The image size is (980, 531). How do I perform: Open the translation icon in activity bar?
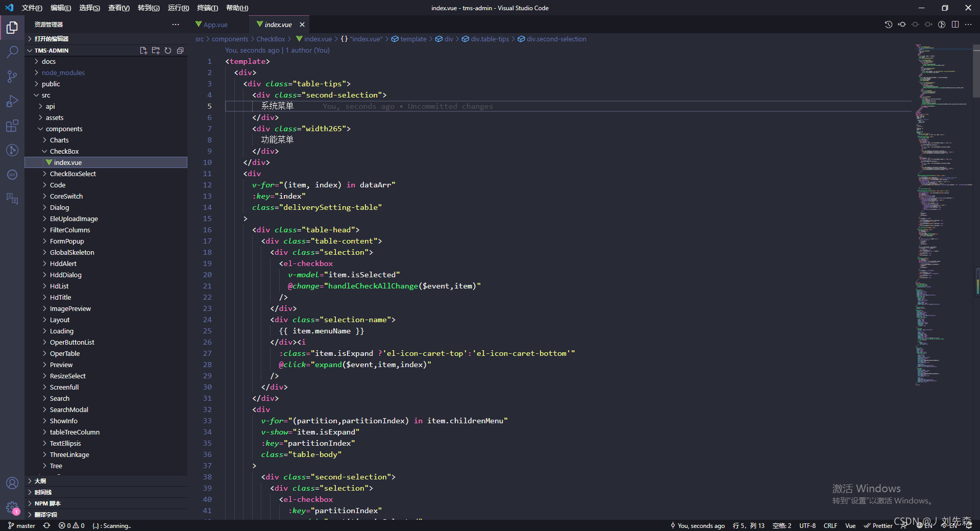click(x=12, y=199)
